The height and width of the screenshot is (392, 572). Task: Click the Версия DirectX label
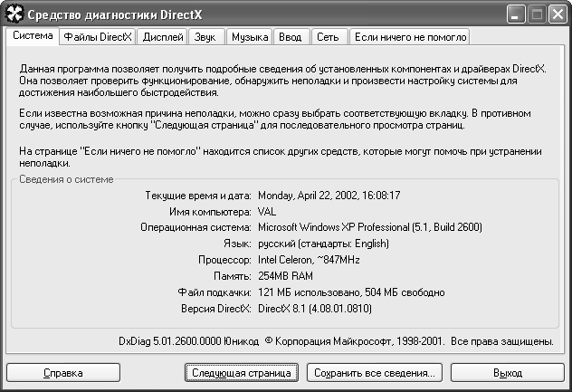[216, 309]
